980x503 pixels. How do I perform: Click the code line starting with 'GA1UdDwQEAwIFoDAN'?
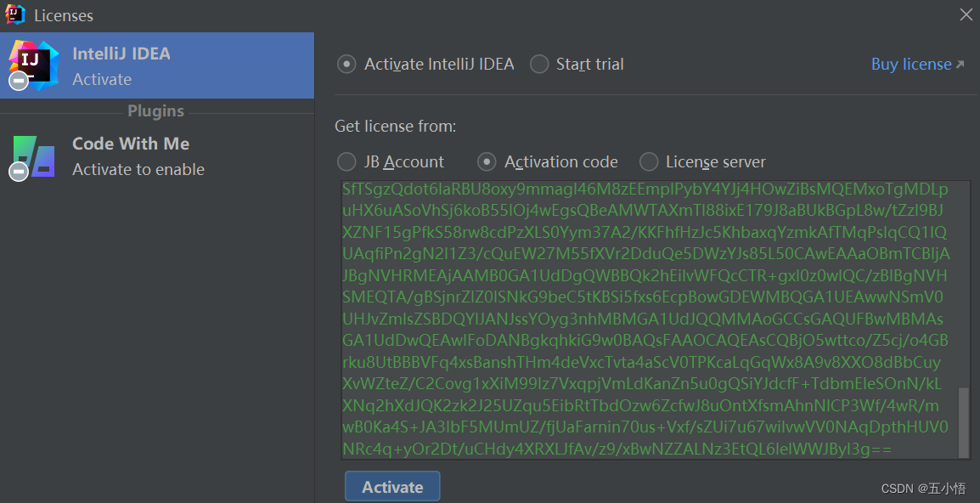(645, 340)
